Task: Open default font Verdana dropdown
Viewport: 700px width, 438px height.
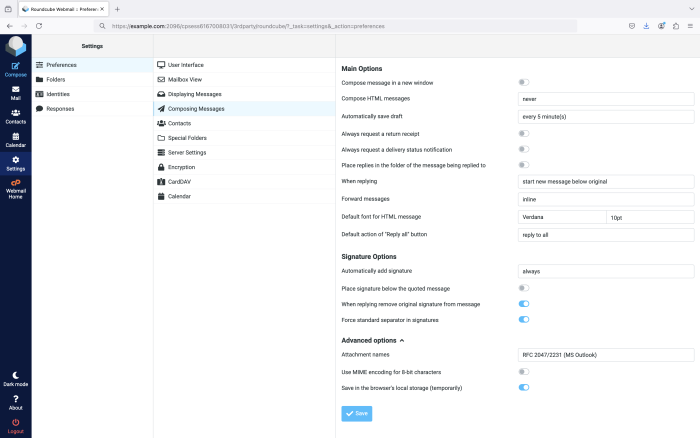Action: pos(562,217)
